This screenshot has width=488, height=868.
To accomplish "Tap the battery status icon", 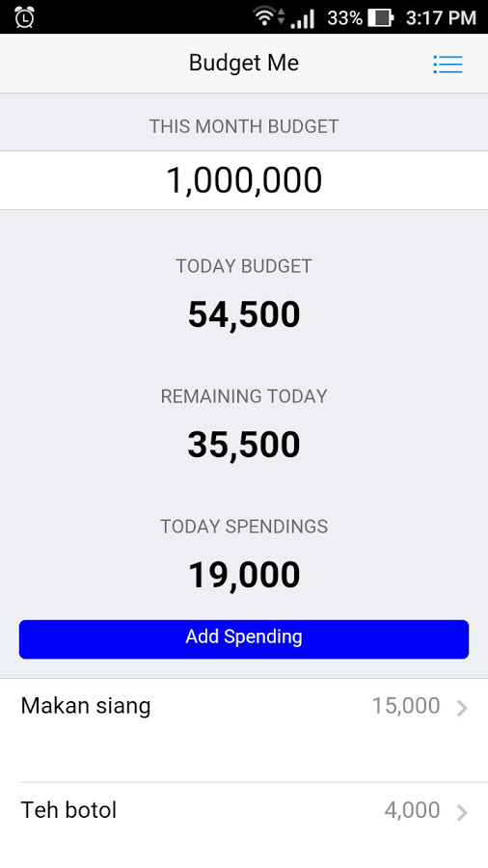I will point(380,17).
